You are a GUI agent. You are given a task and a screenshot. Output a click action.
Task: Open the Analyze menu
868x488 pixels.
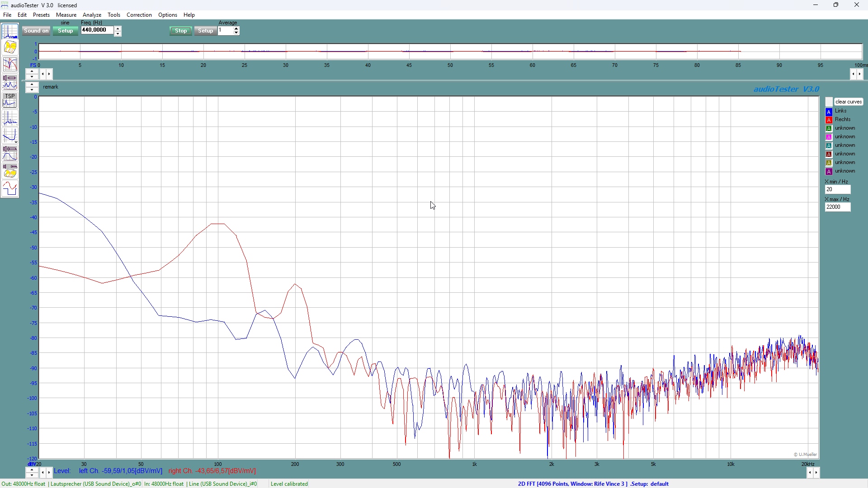[x=92, y=15]
